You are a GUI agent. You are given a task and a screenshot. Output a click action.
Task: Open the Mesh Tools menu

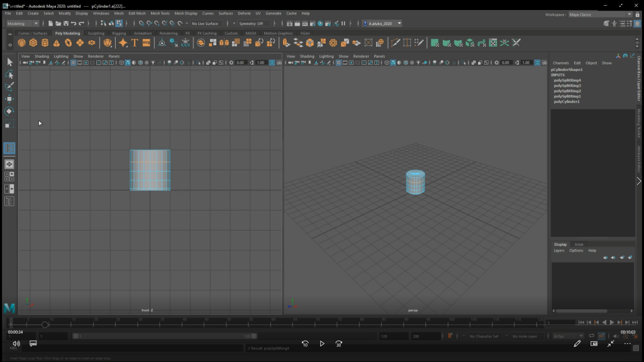point(160,13)
